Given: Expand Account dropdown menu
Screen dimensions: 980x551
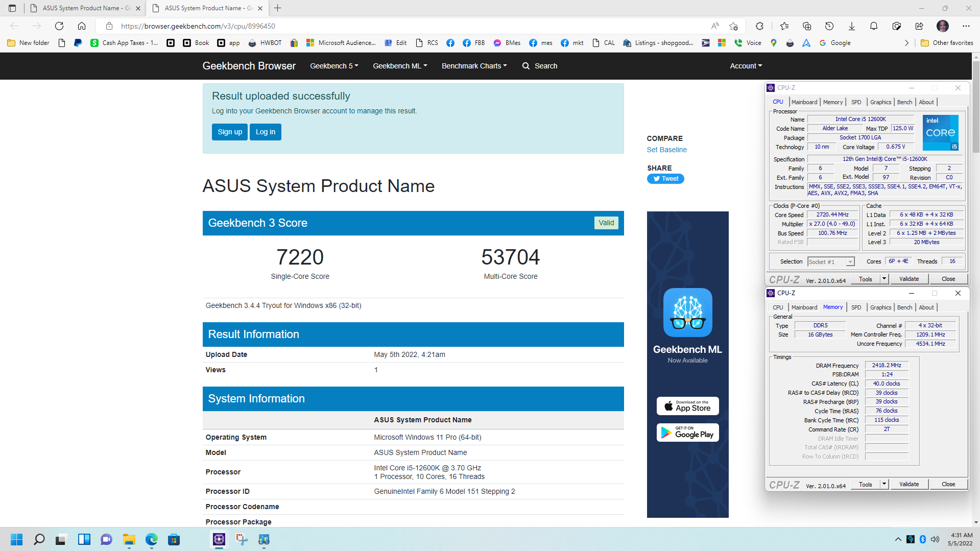Looking at the screenshot, I should 746,66.
